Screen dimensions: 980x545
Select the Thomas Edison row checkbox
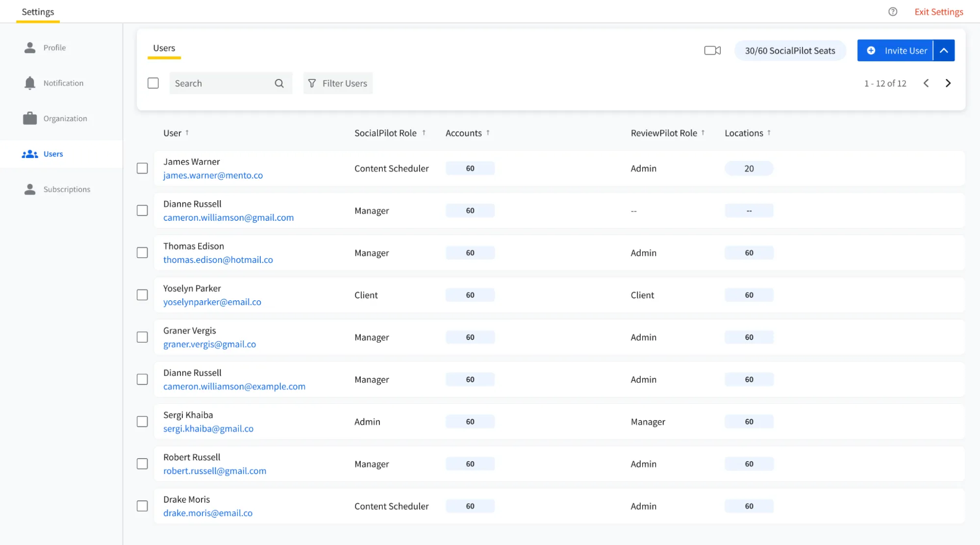(142, 253)
